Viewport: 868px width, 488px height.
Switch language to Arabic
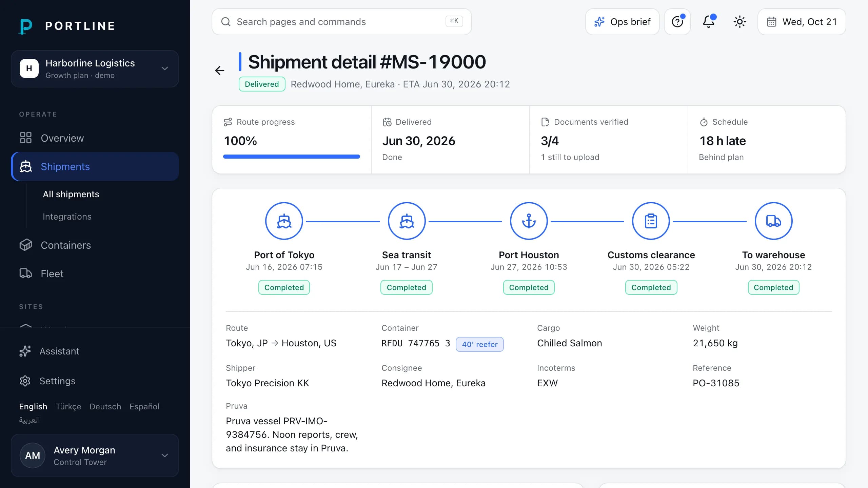point(29,420)
